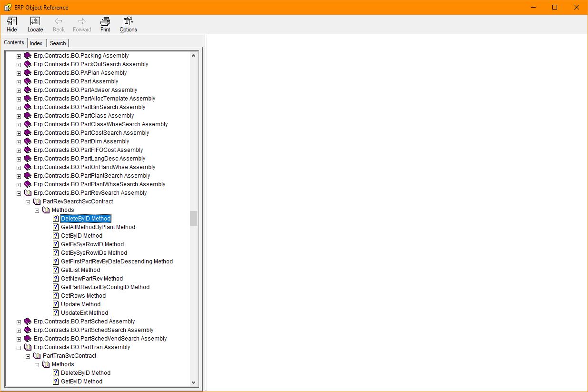Click the contents tree scrollbar thumb
The width and height of the screenshot is (588, 392).
193,219
